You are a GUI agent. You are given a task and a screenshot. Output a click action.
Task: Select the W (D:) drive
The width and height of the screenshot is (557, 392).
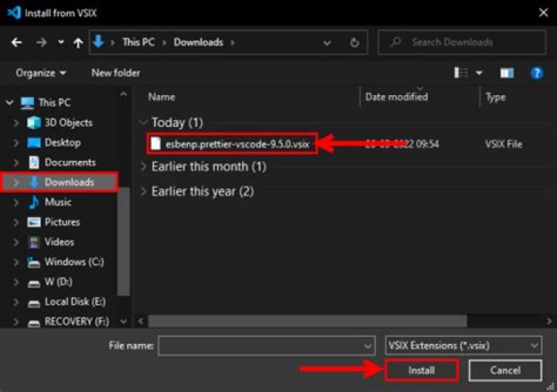point(58,282)
